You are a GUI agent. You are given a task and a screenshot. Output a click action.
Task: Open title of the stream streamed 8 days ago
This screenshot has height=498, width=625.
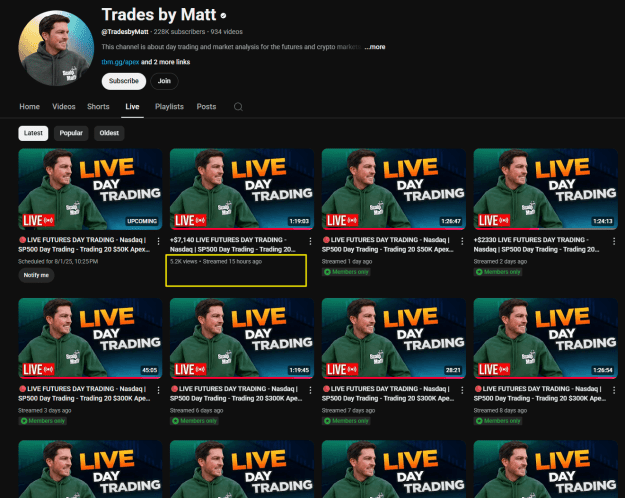540,394
